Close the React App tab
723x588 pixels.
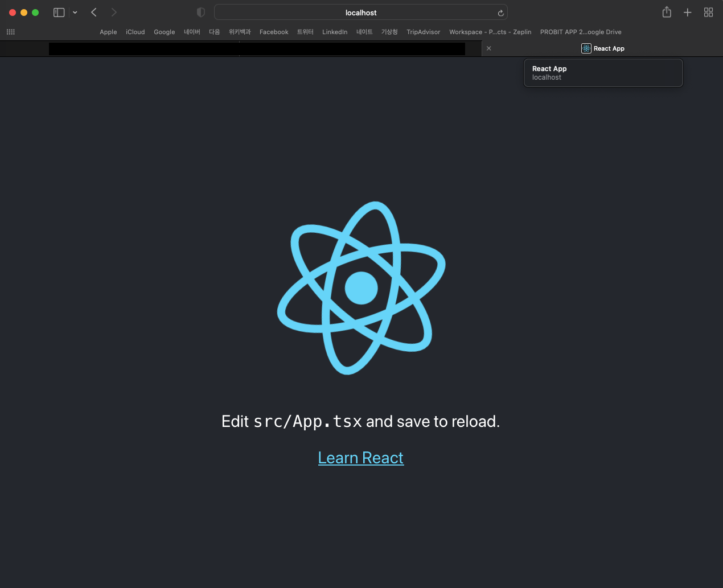pos(488,48)
